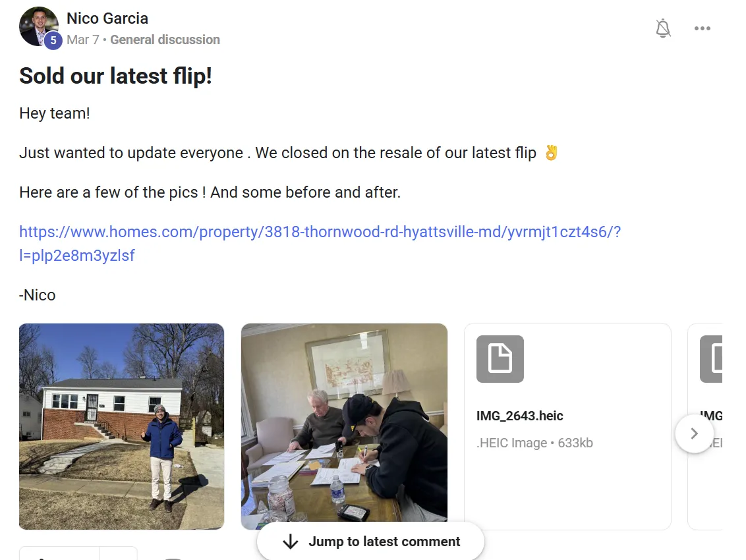
Task: Click the IMG_2643.heic file icon
Action: pos(500,359)
